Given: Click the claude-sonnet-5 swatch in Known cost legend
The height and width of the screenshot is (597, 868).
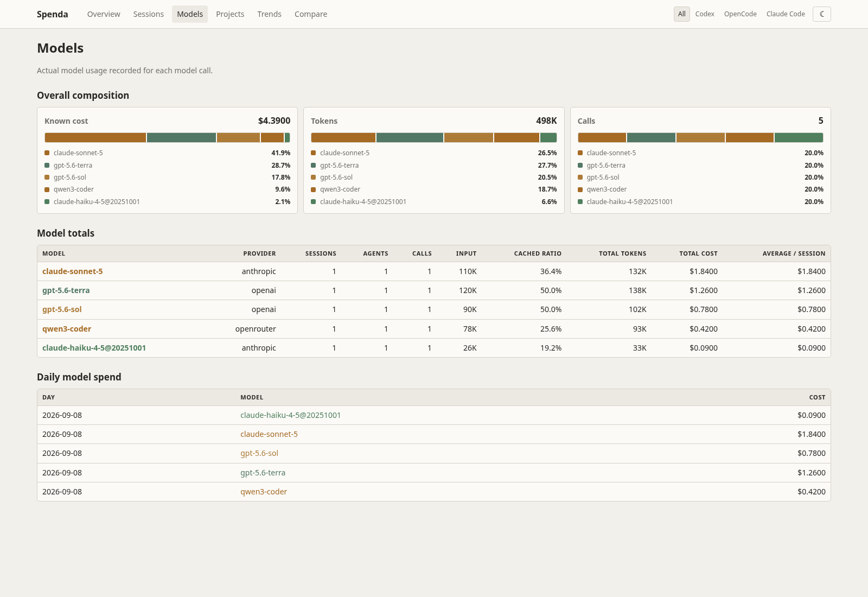Looking at the screenshot, I should (47, 153).
